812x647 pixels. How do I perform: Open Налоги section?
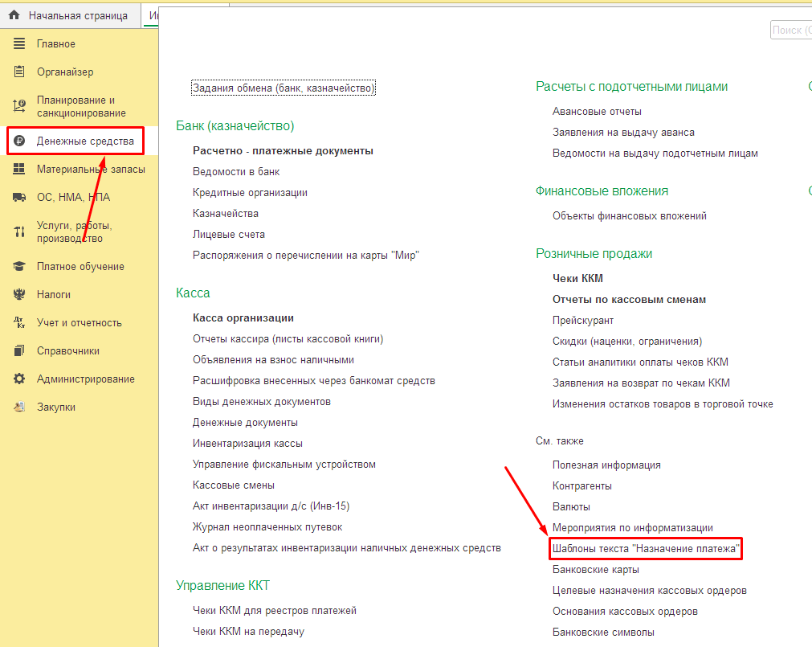click(x=53, y=295)
